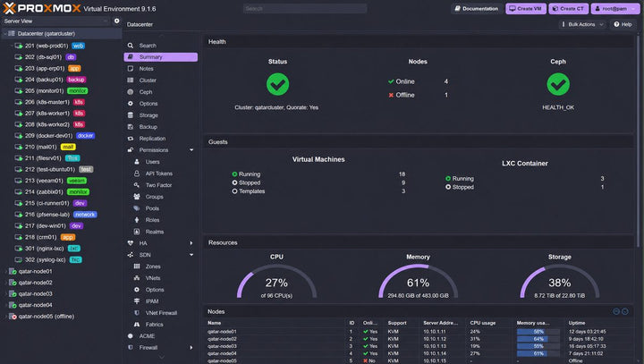The height and width of the screenshot is (364, 644).
Task: Open the API Tokens menu item
Action: 161,174
